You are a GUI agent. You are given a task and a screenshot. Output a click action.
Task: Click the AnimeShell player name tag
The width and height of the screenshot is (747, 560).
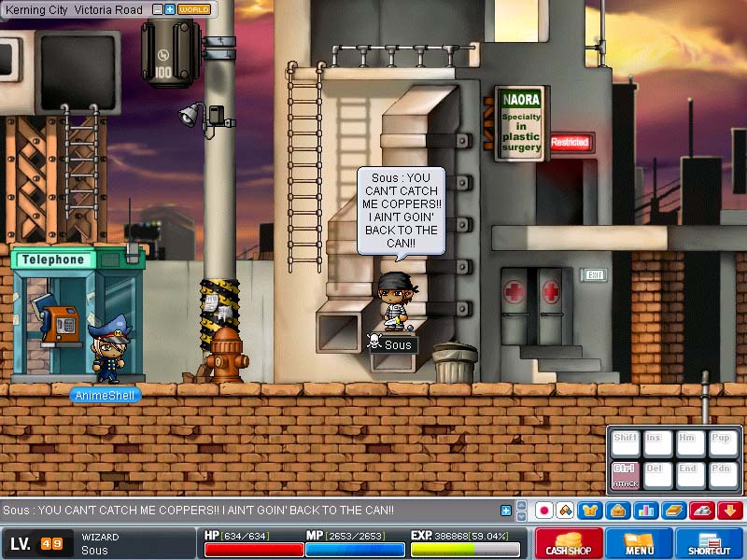(x=106, y=395)
